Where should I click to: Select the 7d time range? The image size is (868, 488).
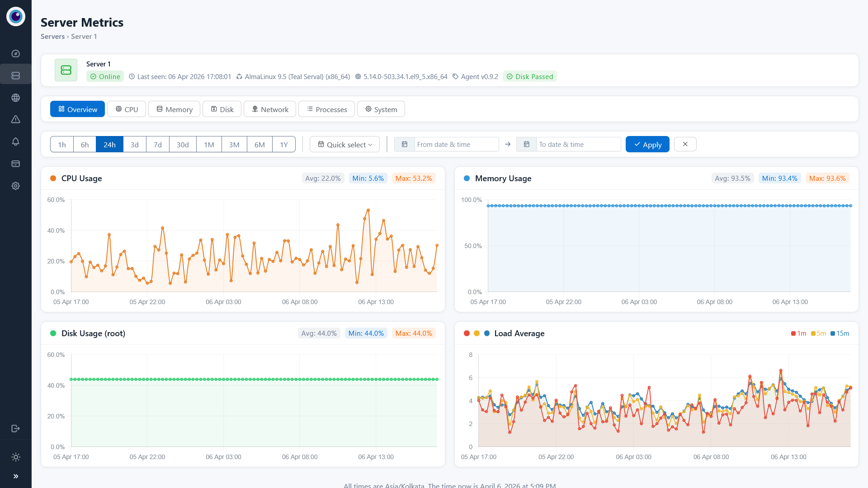tap(157, 145)
